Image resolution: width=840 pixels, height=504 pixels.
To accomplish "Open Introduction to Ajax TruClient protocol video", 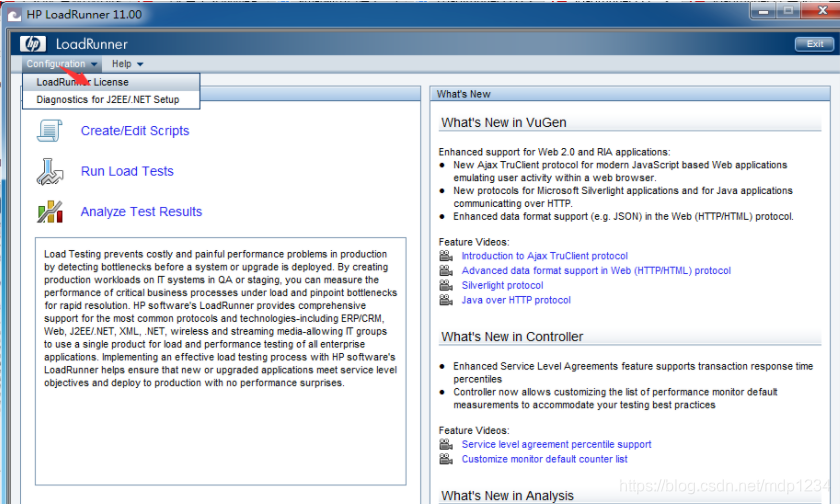I will [x=544, y=256].
